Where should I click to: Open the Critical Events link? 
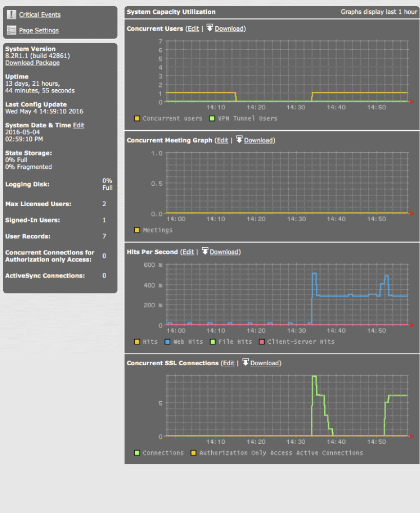[x=39, y=15]
